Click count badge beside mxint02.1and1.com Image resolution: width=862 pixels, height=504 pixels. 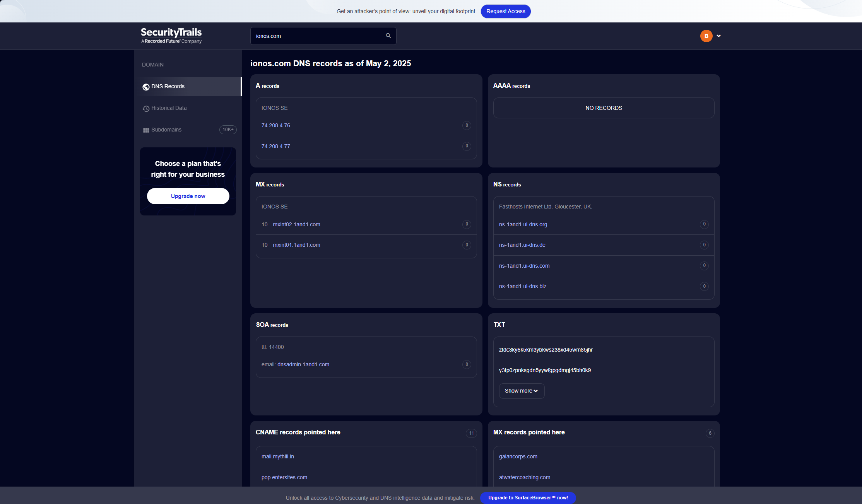click(x=467, y=224)
